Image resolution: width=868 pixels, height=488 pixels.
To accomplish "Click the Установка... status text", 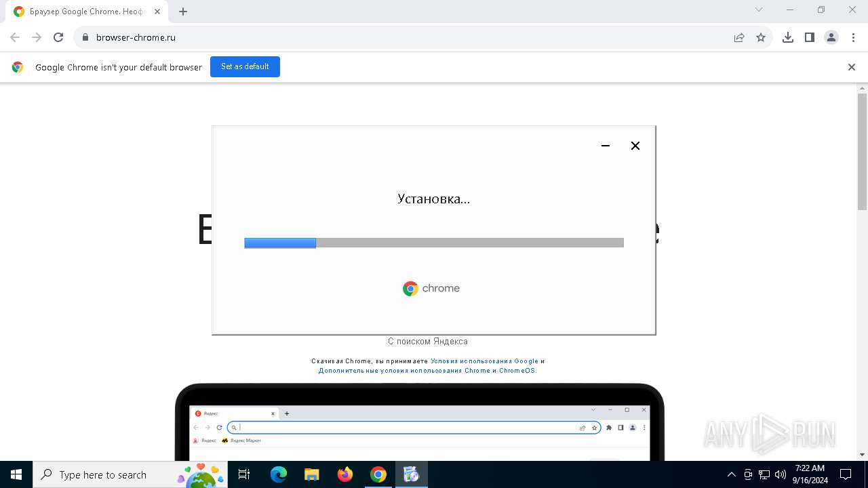I will click(434, 199).
